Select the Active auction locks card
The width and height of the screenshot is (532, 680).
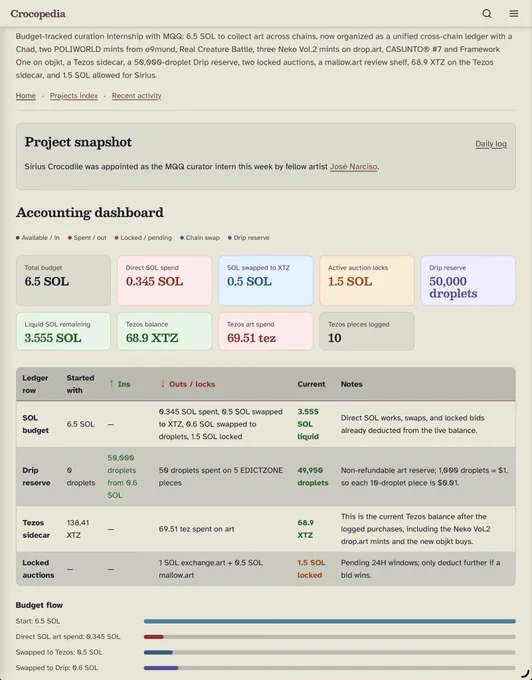[x=367, y=280]
